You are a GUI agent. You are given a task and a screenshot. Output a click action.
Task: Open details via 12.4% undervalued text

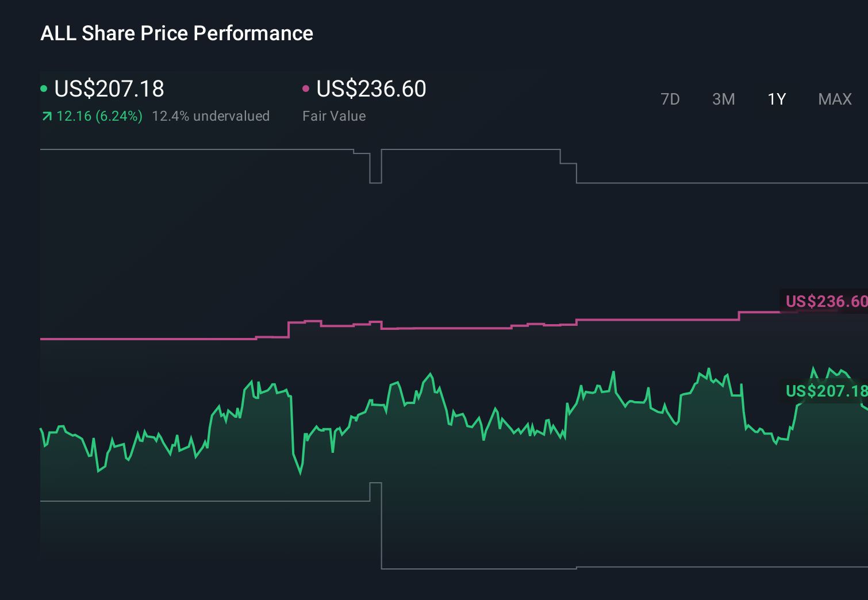[211, 116]
